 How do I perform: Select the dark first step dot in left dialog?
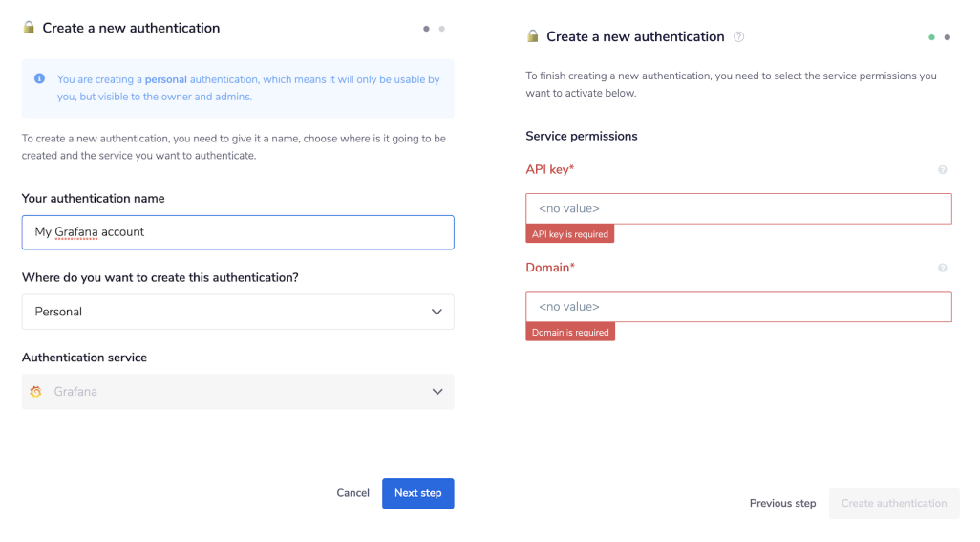[426, 29]
